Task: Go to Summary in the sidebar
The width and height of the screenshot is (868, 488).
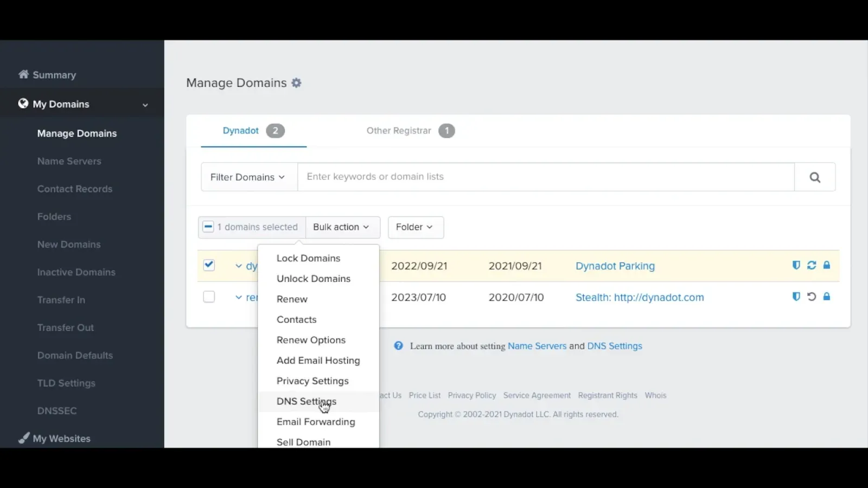Action: [x=54, y=75]
